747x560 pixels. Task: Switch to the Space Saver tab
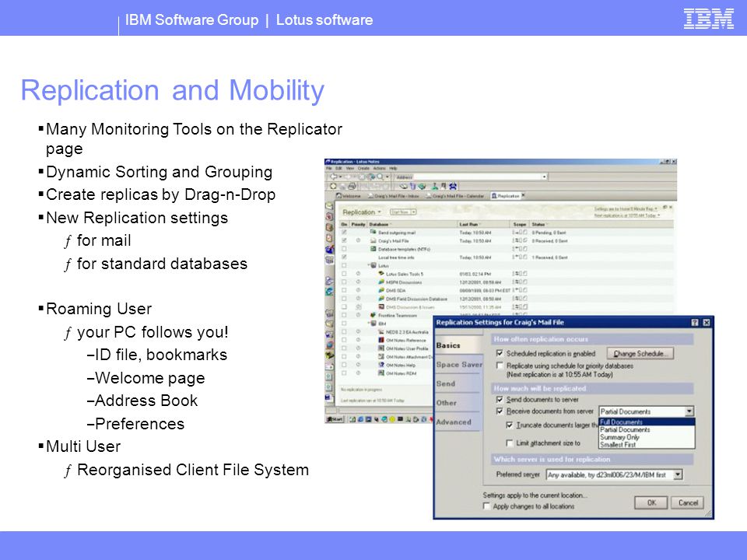point(458,364)
